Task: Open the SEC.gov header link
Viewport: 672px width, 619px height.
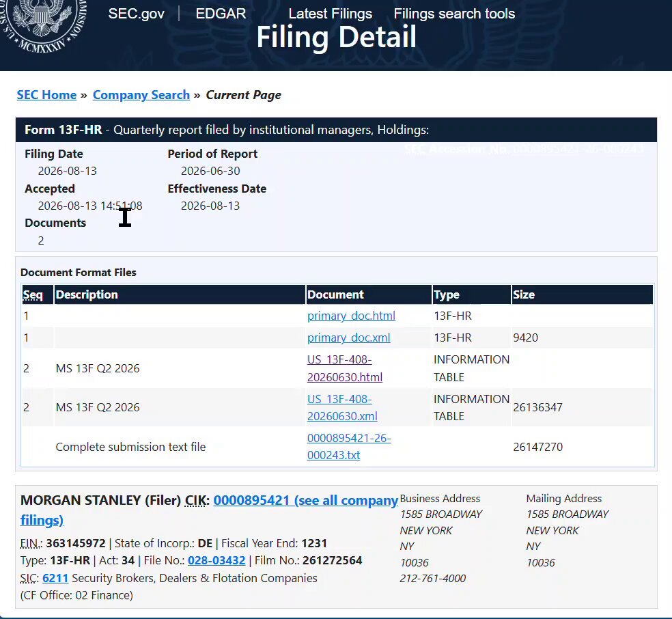Action: point(137,14)
